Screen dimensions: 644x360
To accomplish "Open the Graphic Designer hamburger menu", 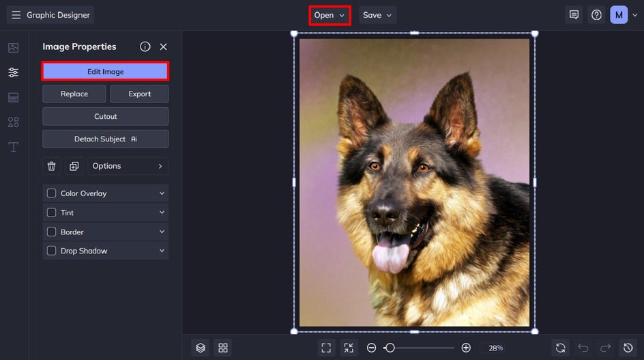I will (x=16, y=15).
